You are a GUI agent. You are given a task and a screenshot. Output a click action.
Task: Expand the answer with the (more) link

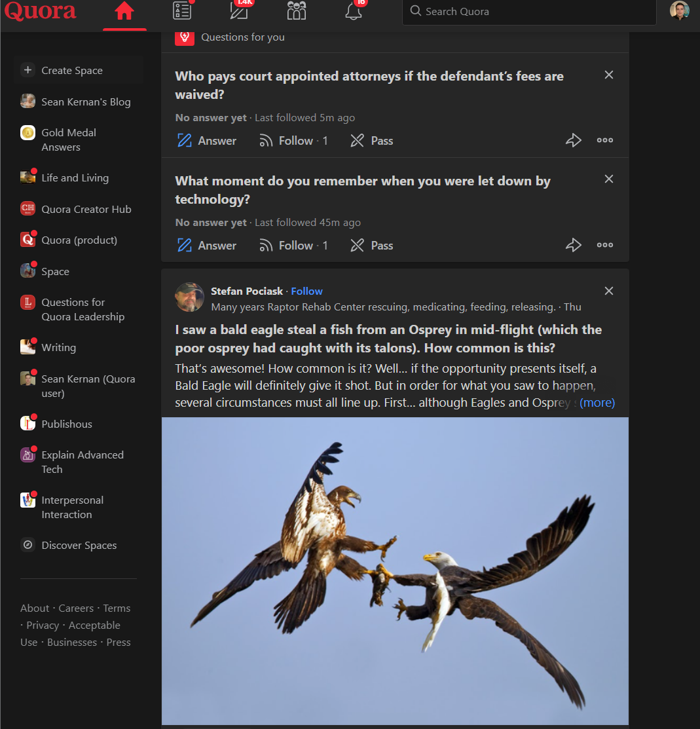[597, 403]
